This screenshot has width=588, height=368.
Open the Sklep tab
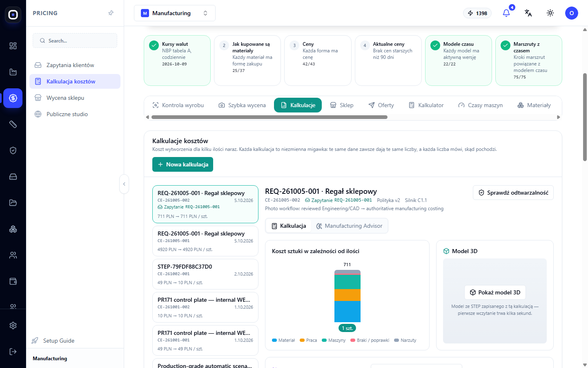coord(342,105)
